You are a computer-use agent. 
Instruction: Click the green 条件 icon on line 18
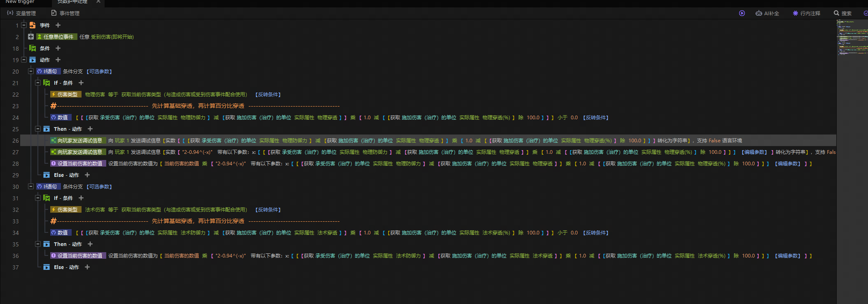pos(33,48)
